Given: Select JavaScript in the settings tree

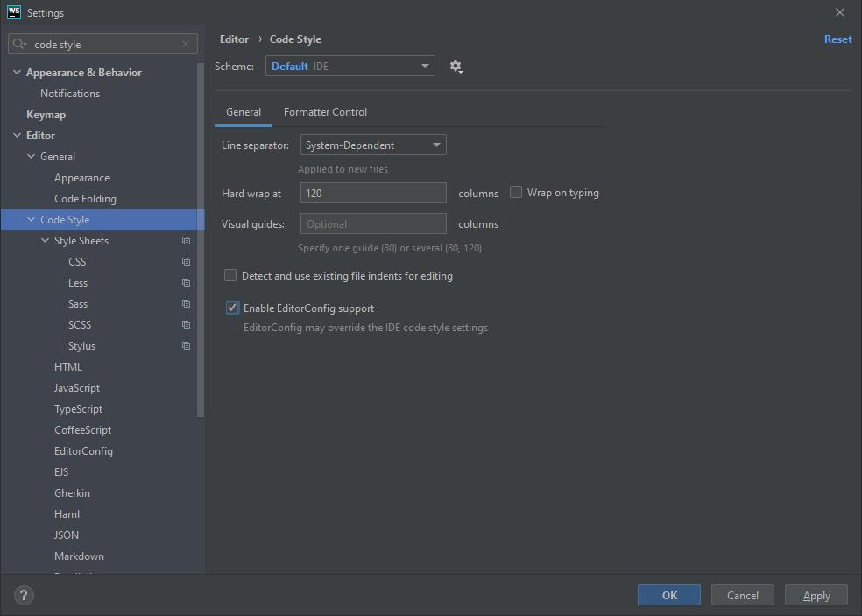Looking at the screenshot, I should [x=77, y=388].
